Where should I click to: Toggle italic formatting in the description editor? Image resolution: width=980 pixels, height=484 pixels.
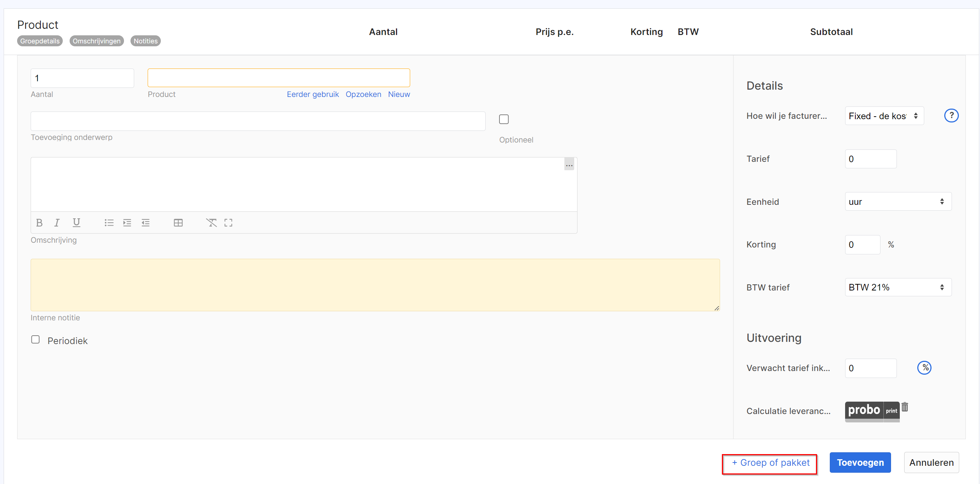coord(57,223)
